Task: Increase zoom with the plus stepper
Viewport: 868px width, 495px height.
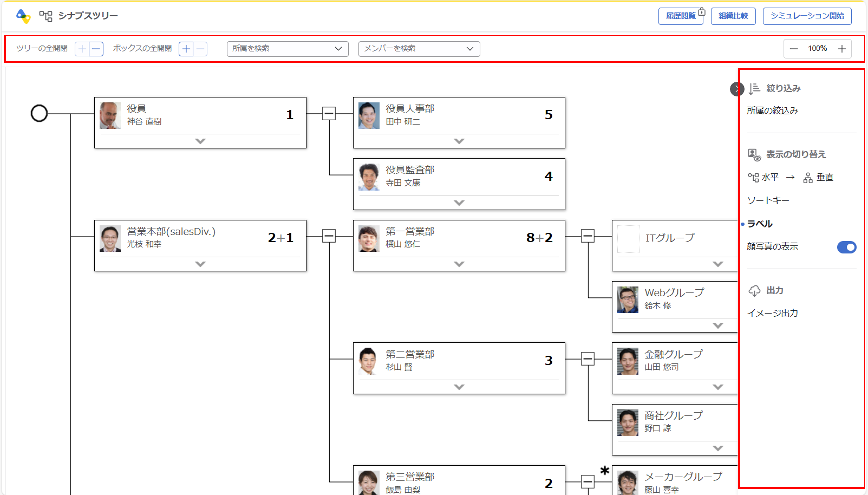Action: (842, 49)
